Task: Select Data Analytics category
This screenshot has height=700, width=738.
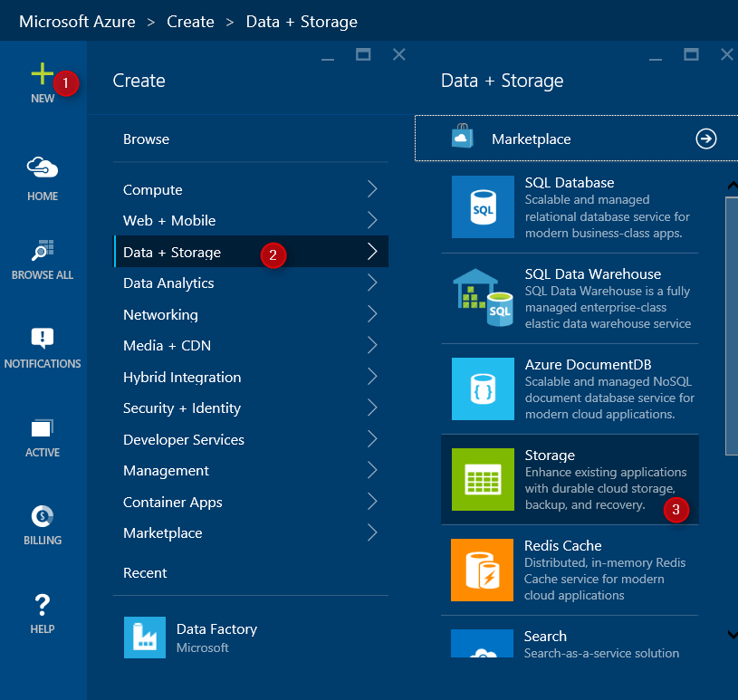Action: click(x=251, y=283)
